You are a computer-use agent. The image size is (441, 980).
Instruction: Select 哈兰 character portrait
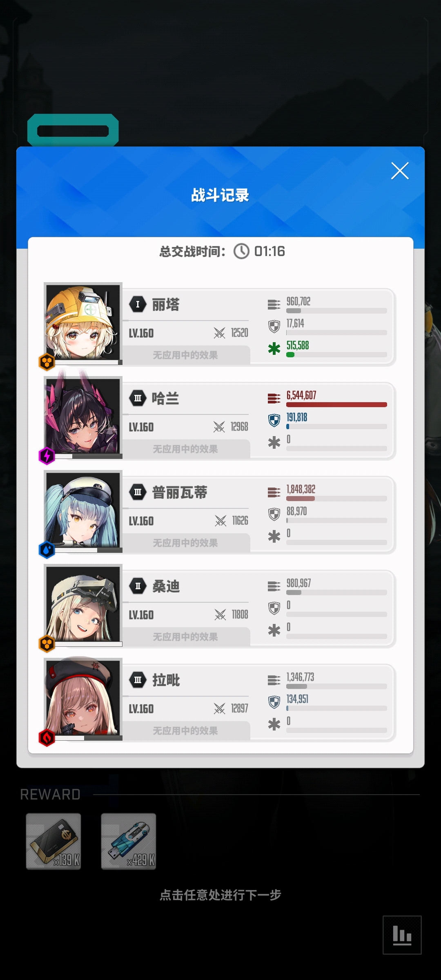pos(83,416)
